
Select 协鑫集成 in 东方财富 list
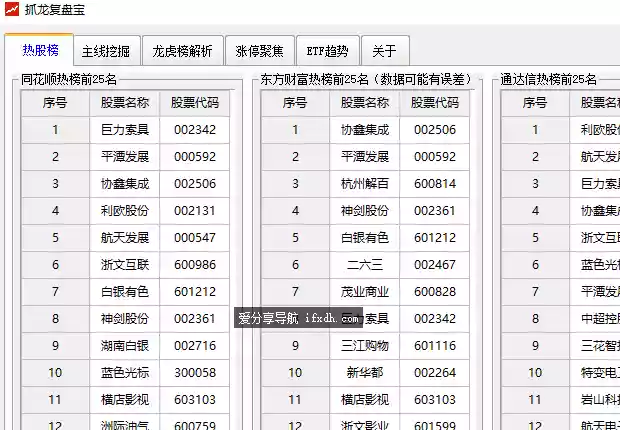365,130
